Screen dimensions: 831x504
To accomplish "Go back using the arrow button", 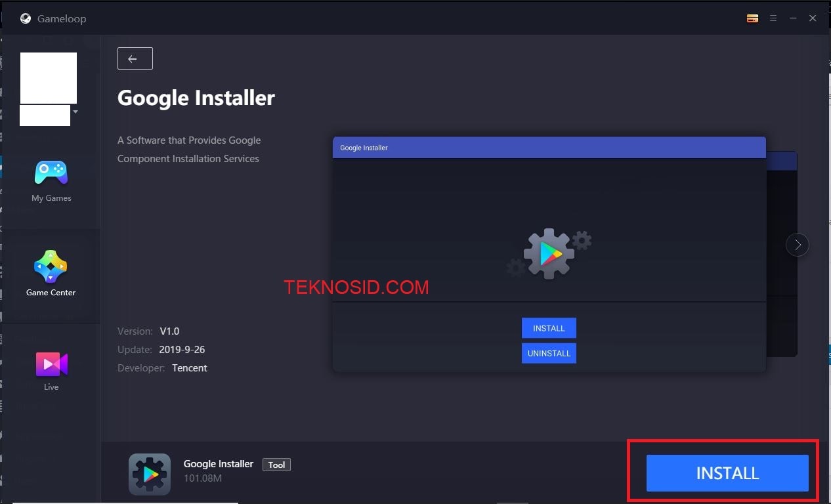I will tap(135, 58).
